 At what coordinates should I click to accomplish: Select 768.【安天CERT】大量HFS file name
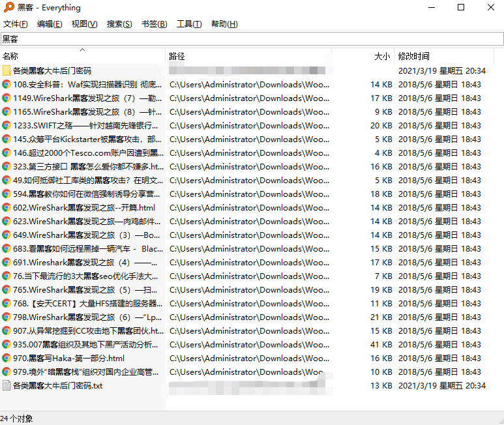click(x=88, y=304)
